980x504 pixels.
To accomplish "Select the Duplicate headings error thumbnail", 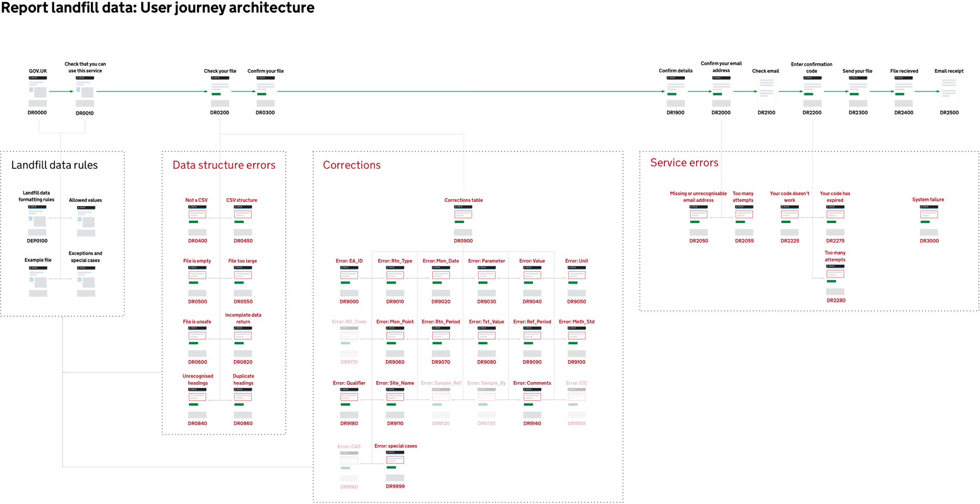I will 243,403.
